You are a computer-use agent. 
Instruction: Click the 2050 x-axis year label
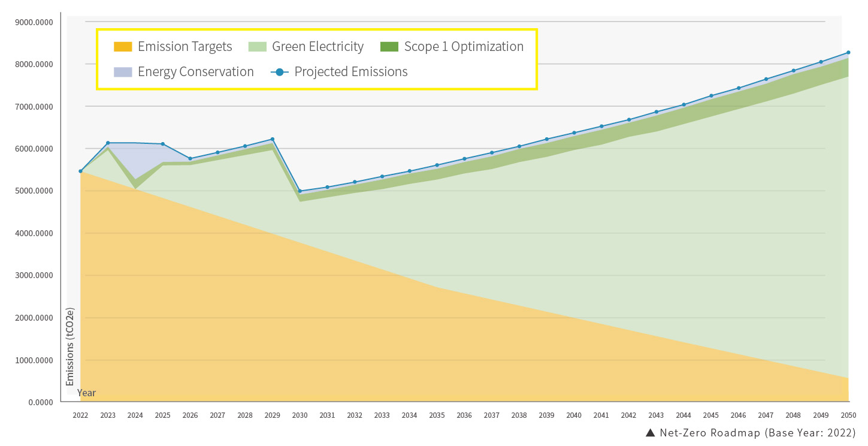click(848, 415)
